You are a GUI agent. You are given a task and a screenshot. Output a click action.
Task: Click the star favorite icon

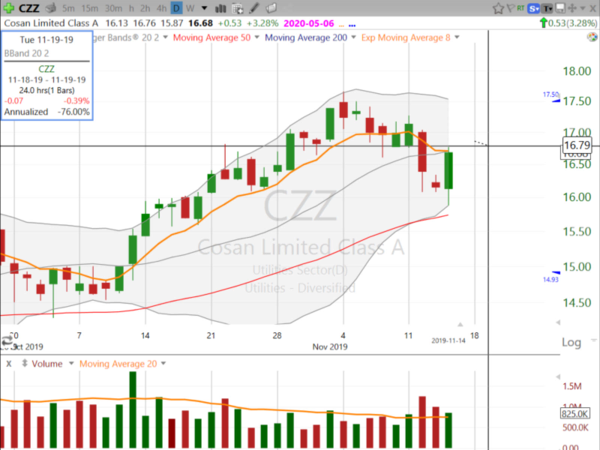[x=498, y=8]
